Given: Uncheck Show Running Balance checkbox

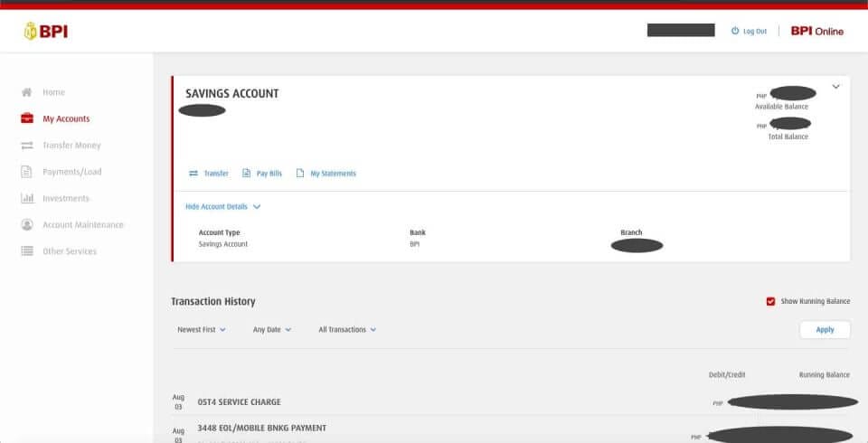Looking at the screenshot, I should [x=770, y=301].
